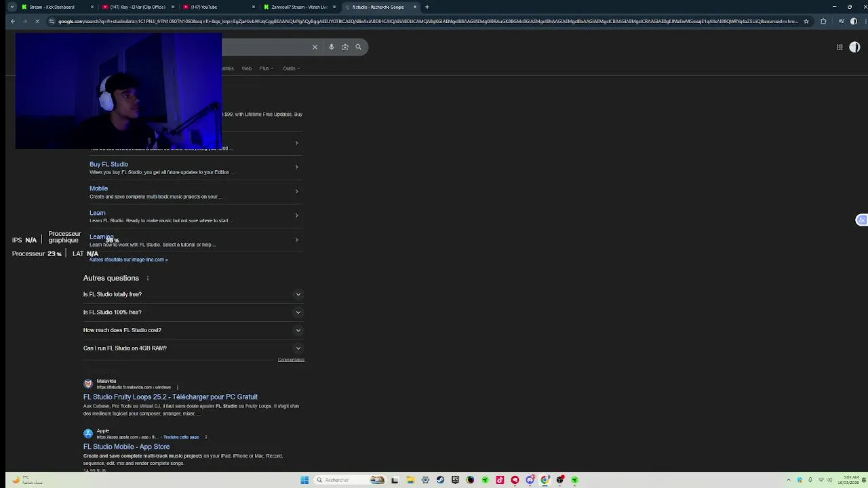Open the tab search dropdown arrow
This screenshot has height=488, width=868.
pyautogui.click(x=12, y=7)
